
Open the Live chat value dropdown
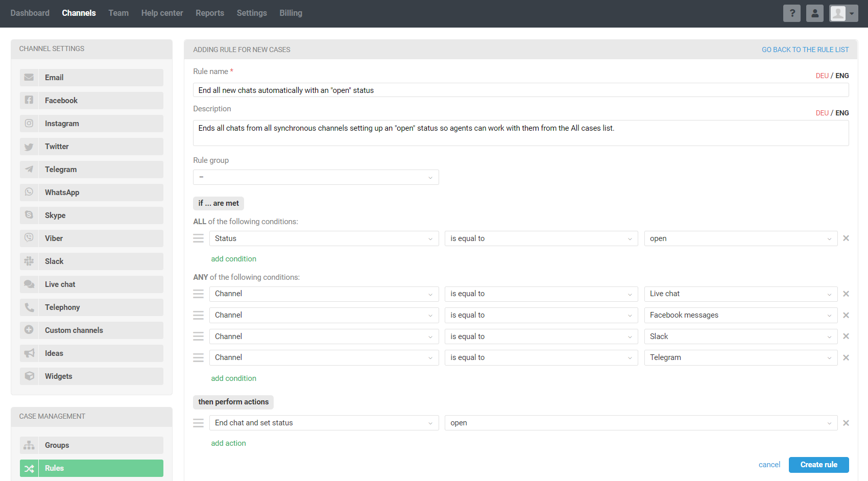[x=741, y=294]
